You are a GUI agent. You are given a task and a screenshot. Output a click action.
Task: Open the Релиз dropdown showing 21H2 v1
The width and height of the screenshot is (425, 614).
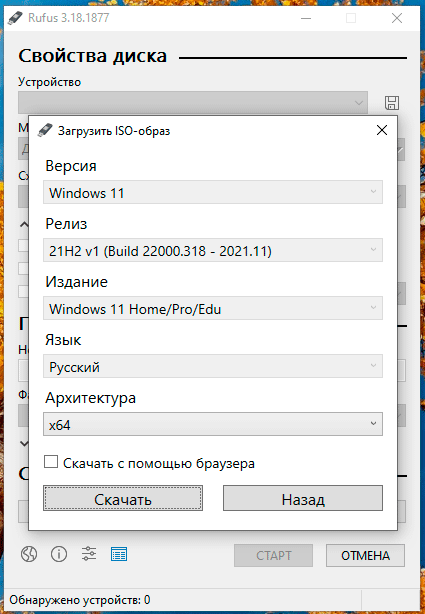click(213, 250)
